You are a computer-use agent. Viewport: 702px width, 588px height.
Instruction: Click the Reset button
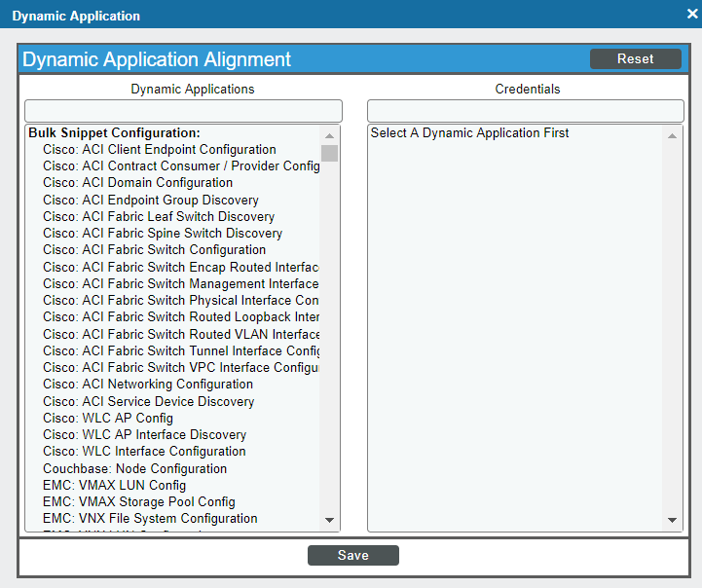point(635,58)
